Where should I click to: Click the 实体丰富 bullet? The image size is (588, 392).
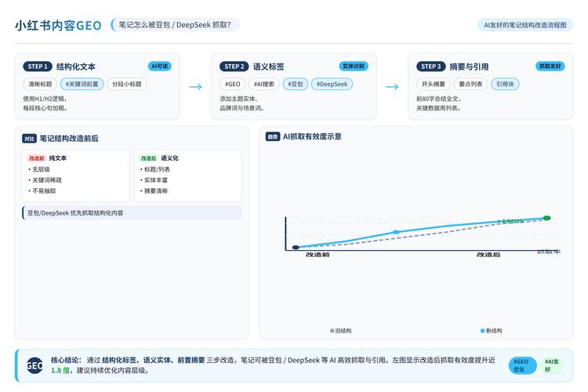(x=154, y=180)
